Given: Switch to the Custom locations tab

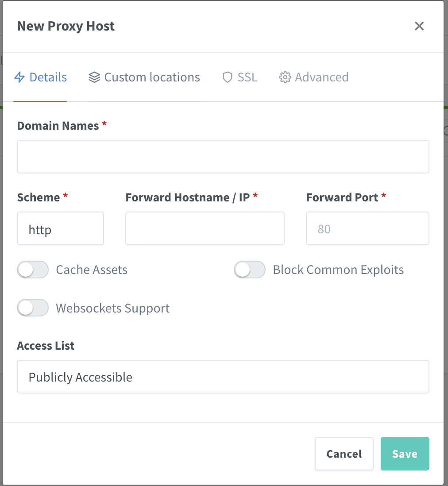Looking at the screenshot, I should (152, 77).
